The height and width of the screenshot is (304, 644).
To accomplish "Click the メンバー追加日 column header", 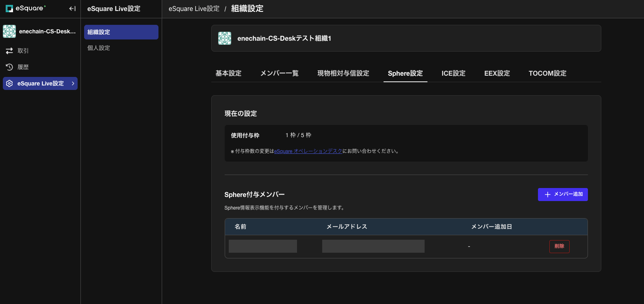I will 492,227.
